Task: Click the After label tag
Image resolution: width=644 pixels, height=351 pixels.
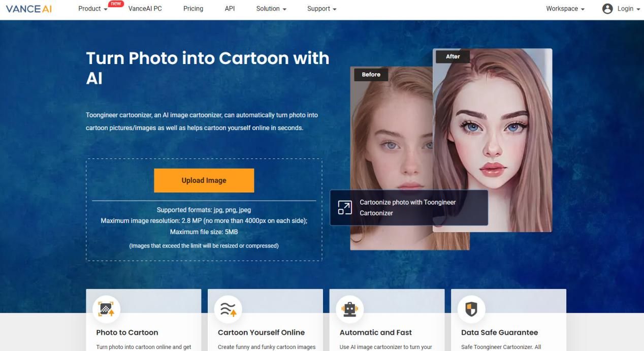Action: 453,56
